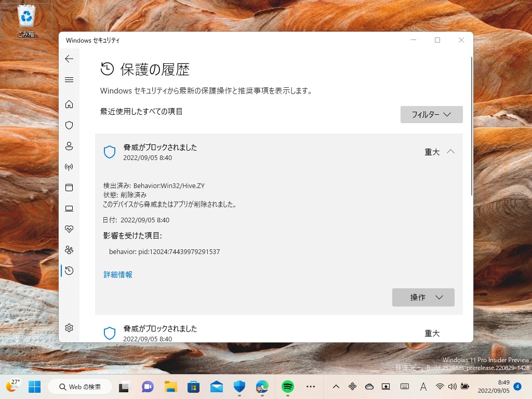Open the フィルター dropdown
The image size is (532, 399).
[431, 114]
